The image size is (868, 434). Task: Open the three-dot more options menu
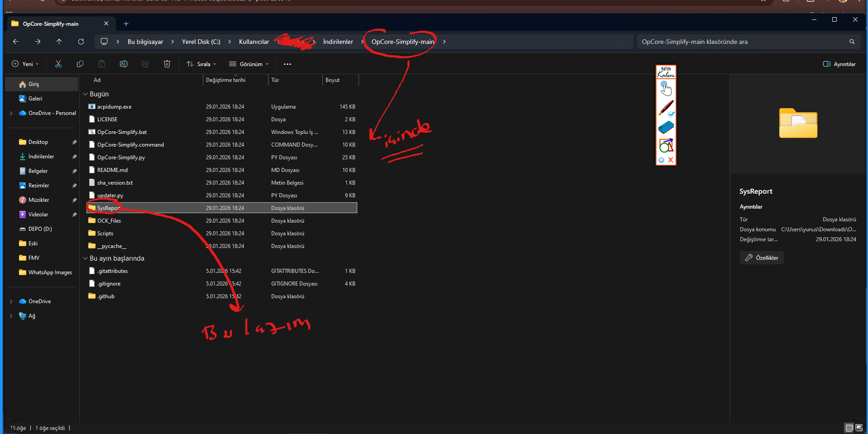point(288,64)
